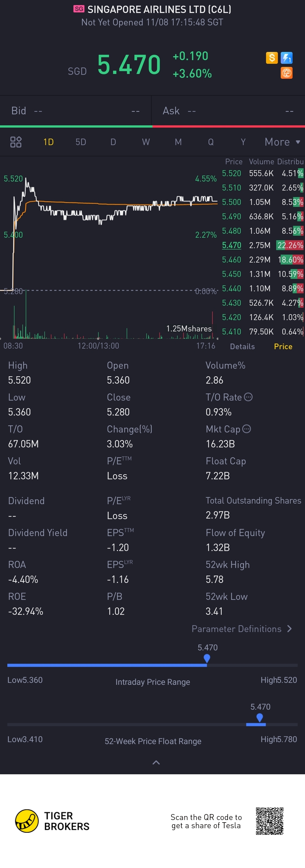Select the highlighted 5.470 price level row
Viewport: 305px width, 868px height.
click(x=263, y=245)
